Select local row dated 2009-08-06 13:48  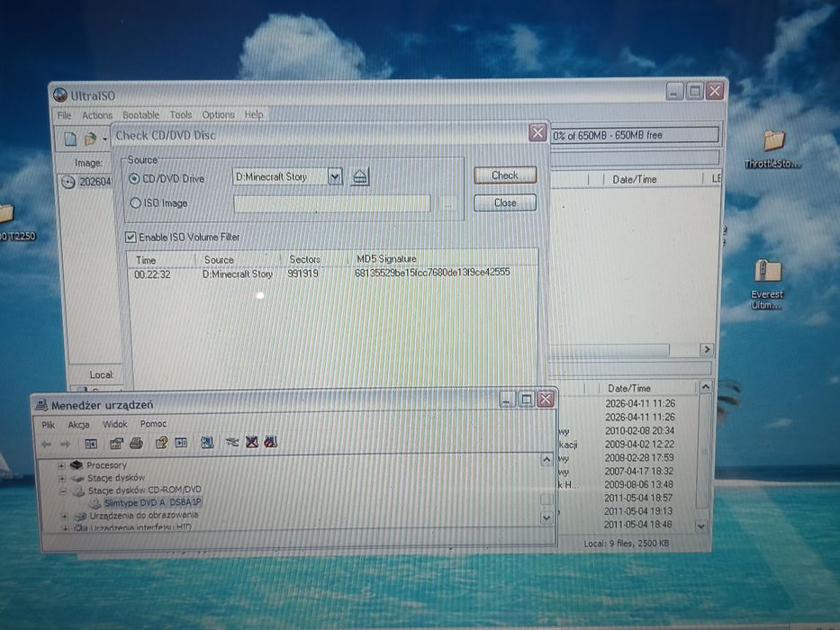coord(638,484)
